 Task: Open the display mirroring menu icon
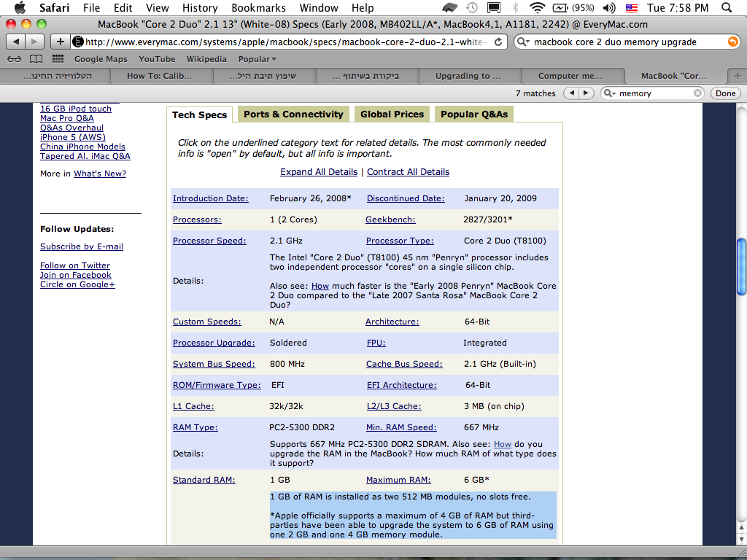494,7
